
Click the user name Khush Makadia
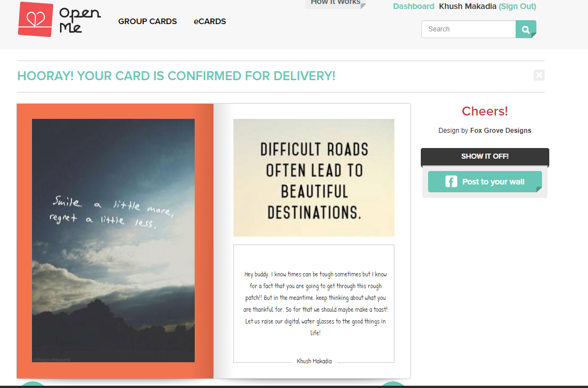tap(467, 6)
